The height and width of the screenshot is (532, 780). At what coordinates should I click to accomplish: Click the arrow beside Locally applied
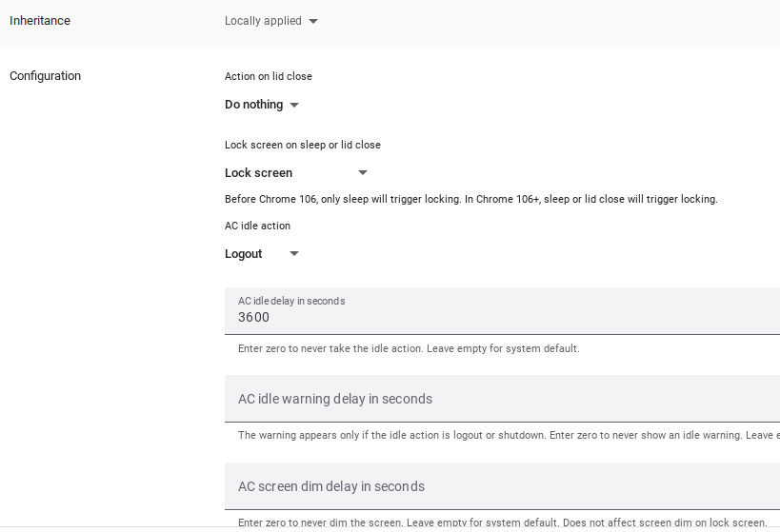(x=314, y=21)
